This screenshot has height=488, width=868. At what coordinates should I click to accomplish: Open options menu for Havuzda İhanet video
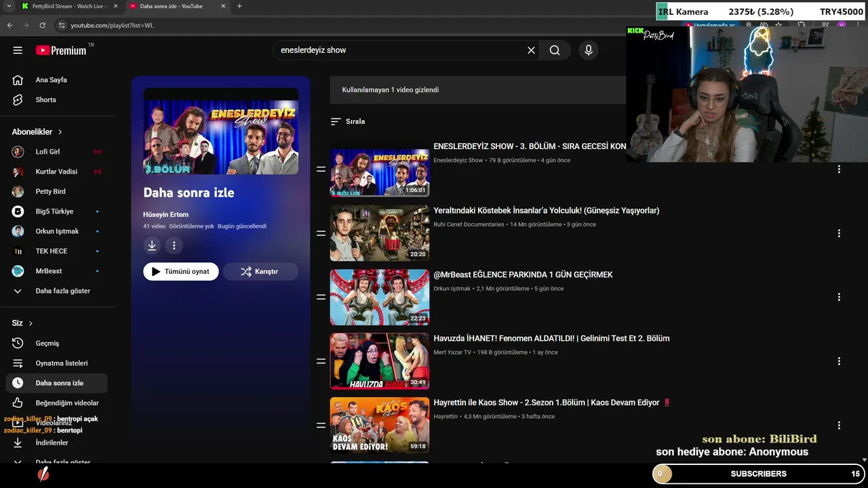(x=839, y=361)
